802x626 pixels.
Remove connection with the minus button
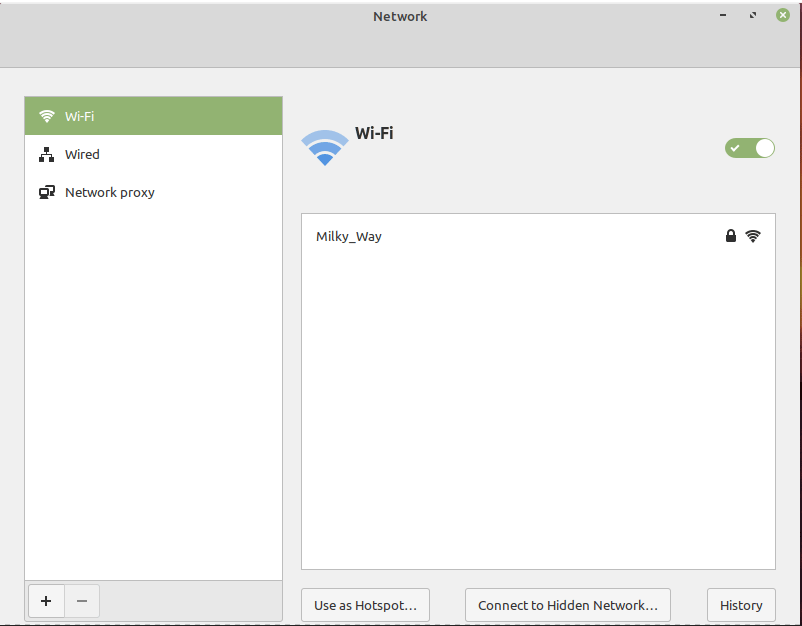coord(82,601)
